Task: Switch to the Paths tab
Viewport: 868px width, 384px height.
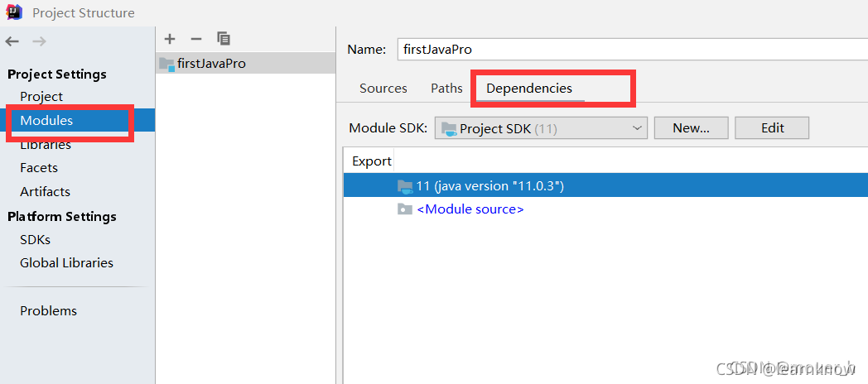Action: pos(446,89)
